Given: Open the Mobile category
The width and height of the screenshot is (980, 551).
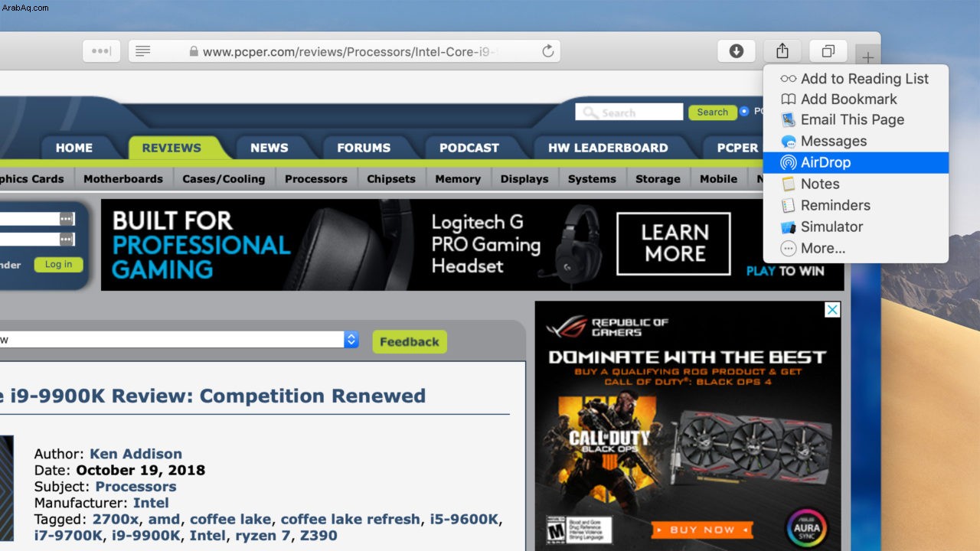Looking at the screenshot, I should 718,178.
